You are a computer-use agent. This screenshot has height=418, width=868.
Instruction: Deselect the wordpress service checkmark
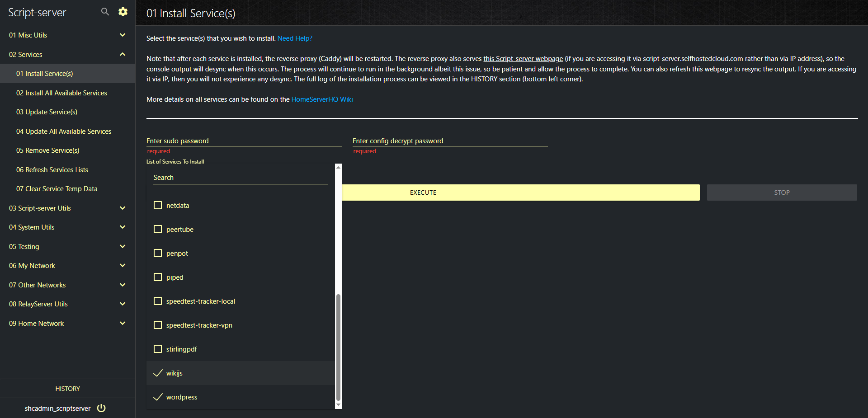click(x=158, y=397)
